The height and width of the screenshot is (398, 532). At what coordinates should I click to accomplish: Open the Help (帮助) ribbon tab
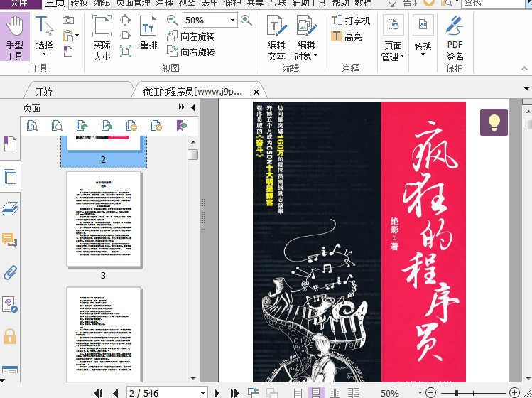[340, 4]
